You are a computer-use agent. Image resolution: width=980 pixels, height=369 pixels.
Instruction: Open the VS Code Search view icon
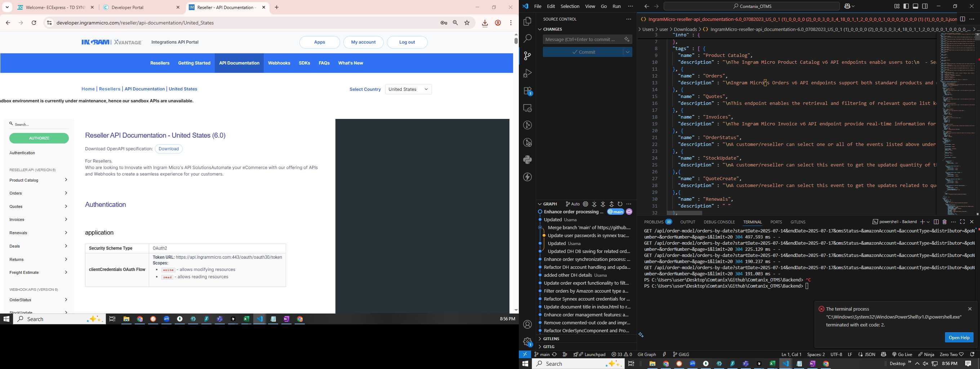tap(527, 39)
